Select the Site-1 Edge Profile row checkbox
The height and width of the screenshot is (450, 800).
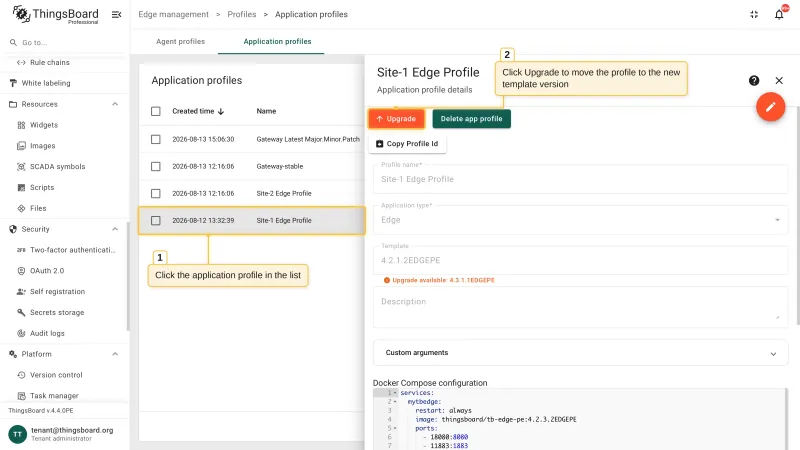coord(156,220)
